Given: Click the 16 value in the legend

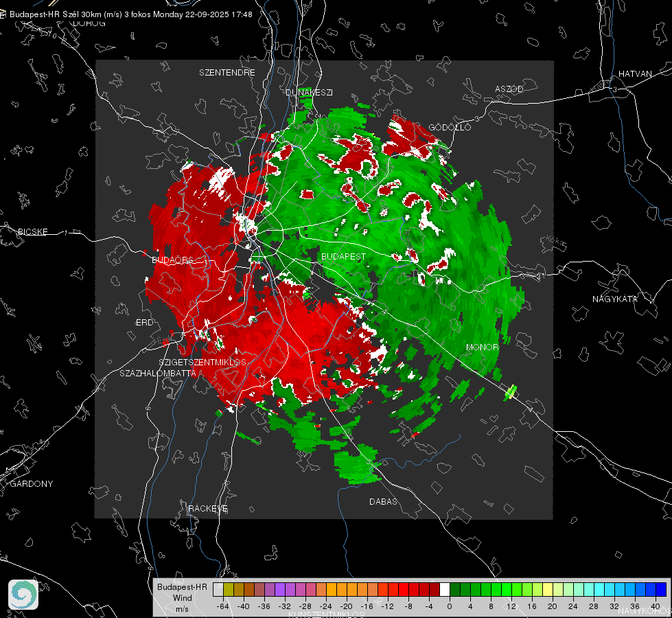Looking at the screenshot, I should pyautogui.click(x=532, y=606).
